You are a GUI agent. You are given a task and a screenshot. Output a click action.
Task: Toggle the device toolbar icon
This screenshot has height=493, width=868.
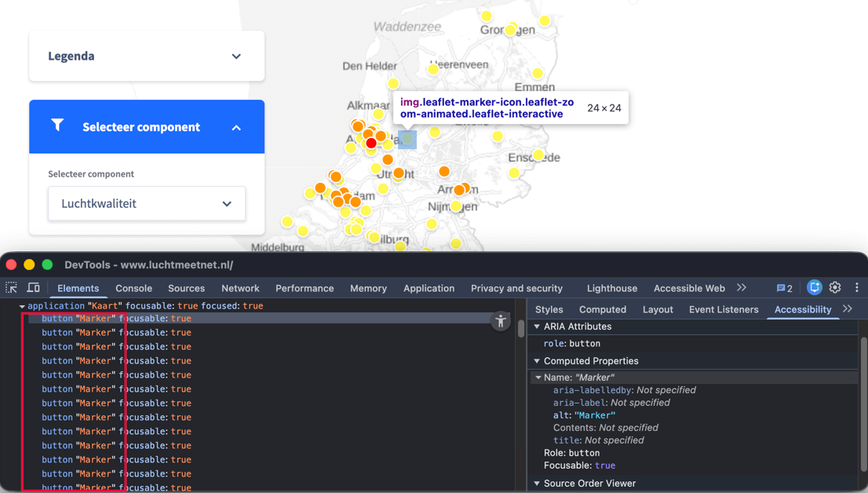(33, 288)
